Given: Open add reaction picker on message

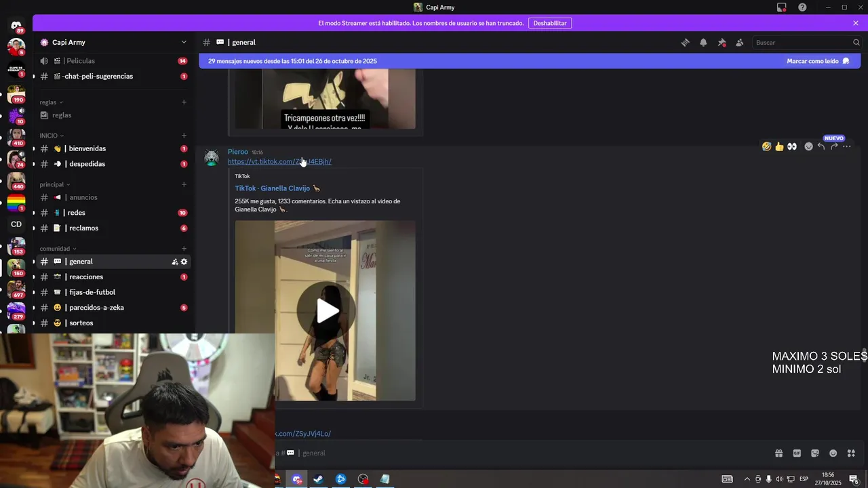Looking at the screenshot, I should click(808, 146).
